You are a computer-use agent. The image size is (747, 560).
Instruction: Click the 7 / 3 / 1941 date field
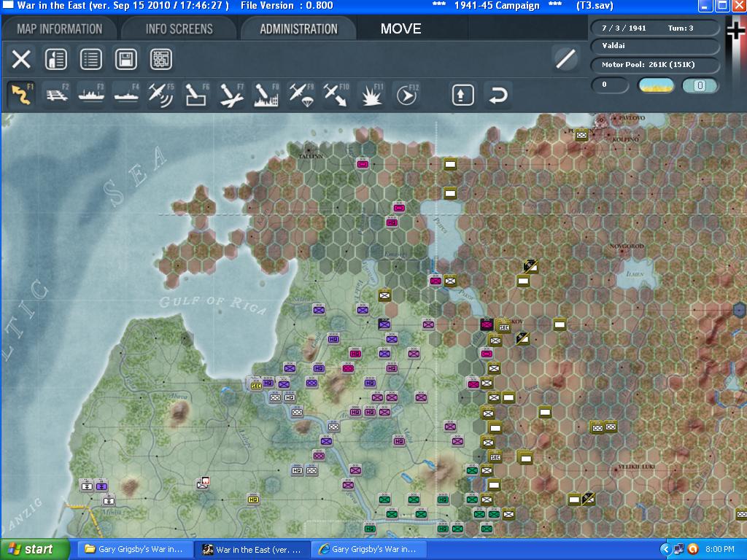[624, 28]
